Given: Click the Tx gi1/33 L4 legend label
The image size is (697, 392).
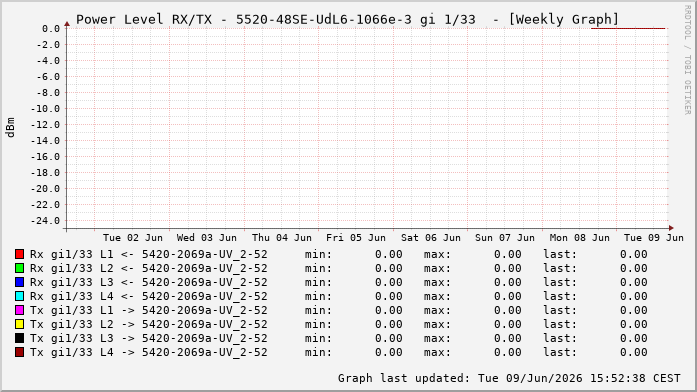Looking at the screenshot, I should pyautogui.click(x=148, y=352).
